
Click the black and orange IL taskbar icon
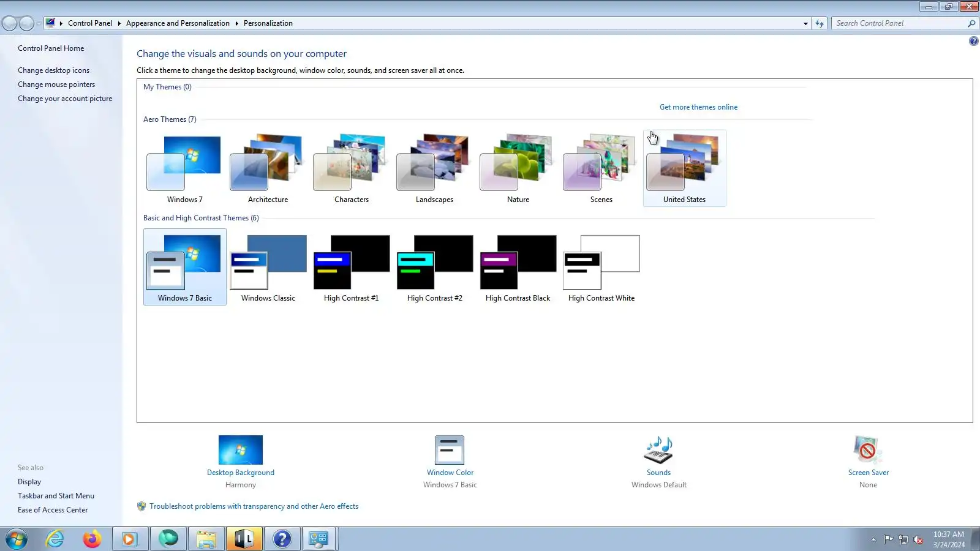coord(244,539)
